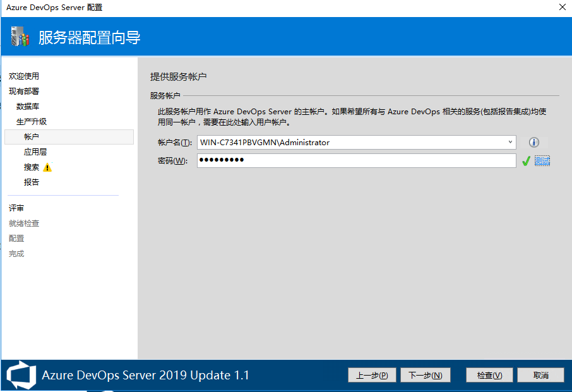Image resolution: width=572 pixels, height=392 pixels.
Task: Select the 应用层 step
Action: [35, 152]
